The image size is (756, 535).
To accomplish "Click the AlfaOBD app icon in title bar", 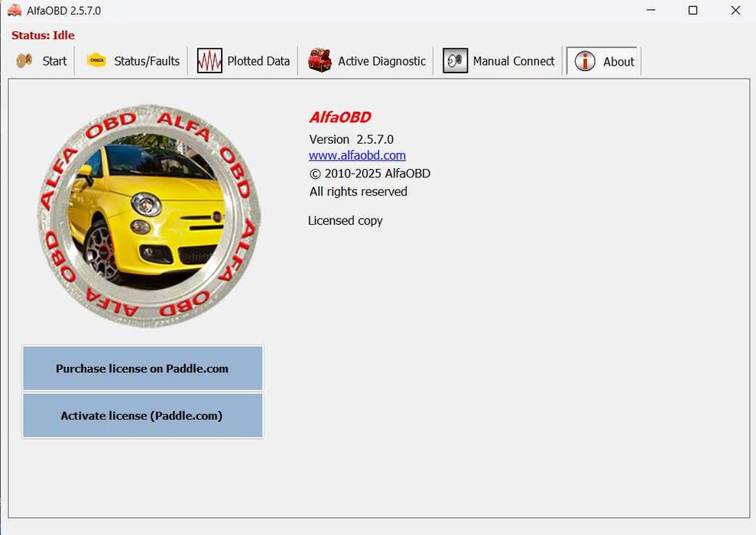I will (x=15, y=10).
